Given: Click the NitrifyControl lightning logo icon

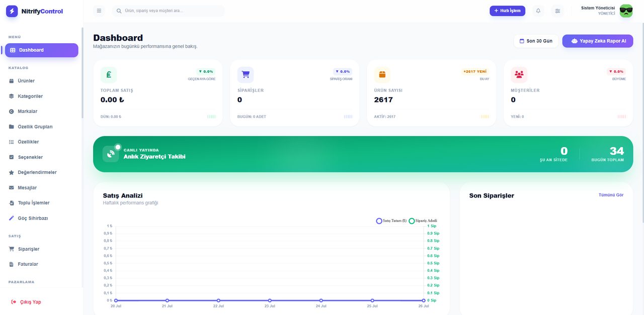Looking at the screenshot, I should 12,11.
